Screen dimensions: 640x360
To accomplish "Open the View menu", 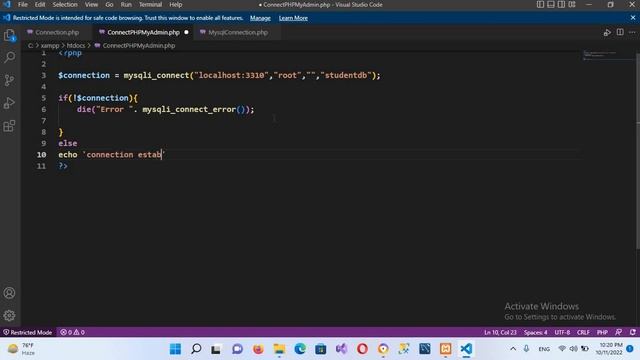I will [x=91, y=4].
